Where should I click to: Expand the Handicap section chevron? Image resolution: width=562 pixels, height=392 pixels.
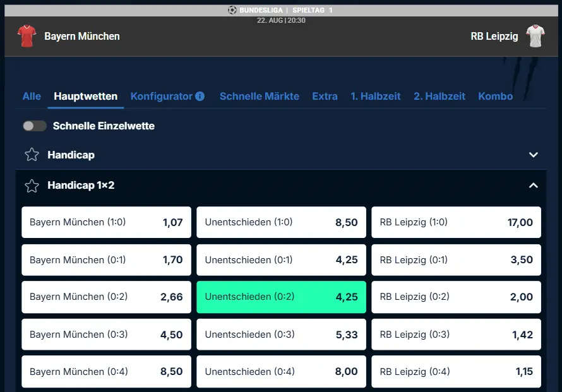click(x=534, y=155)
